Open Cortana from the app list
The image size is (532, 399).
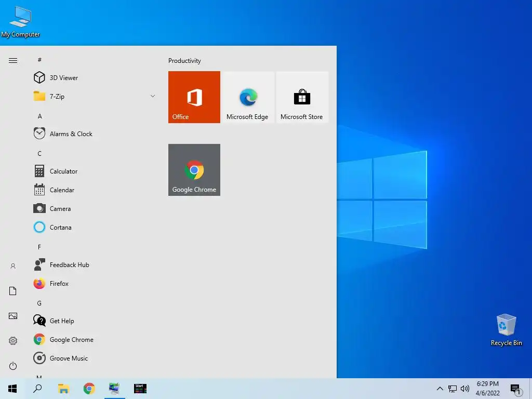point(95,227)
